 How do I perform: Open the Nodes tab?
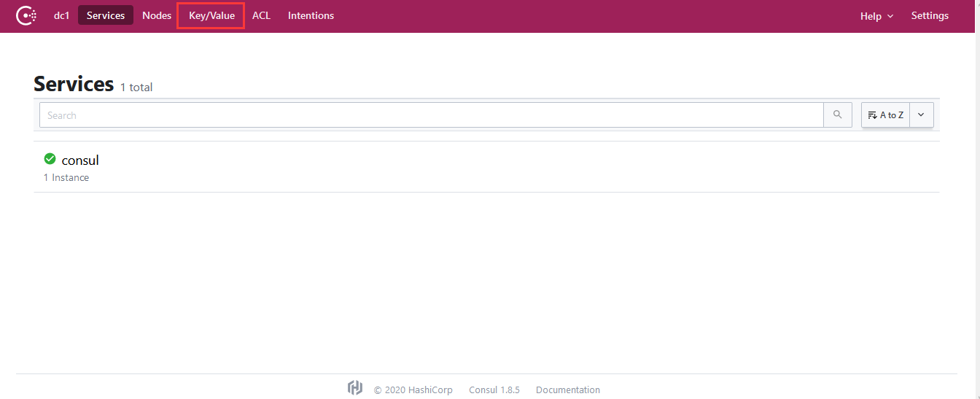point(157,15)
